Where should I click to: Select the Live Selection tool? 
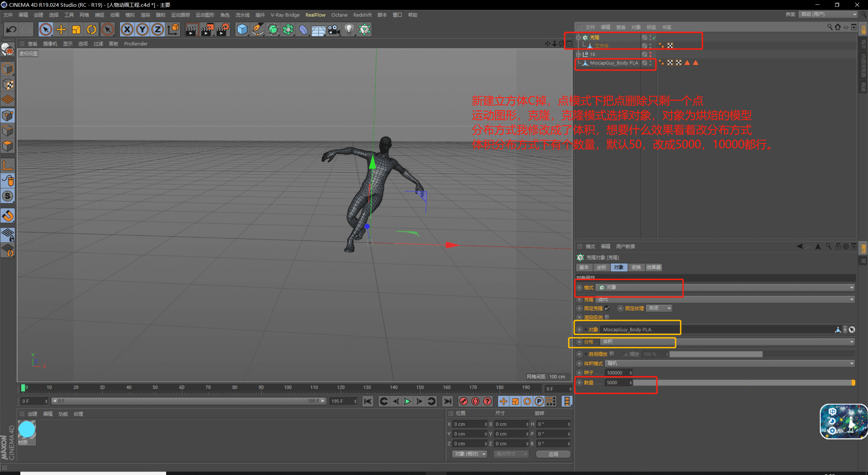[45, 30]
